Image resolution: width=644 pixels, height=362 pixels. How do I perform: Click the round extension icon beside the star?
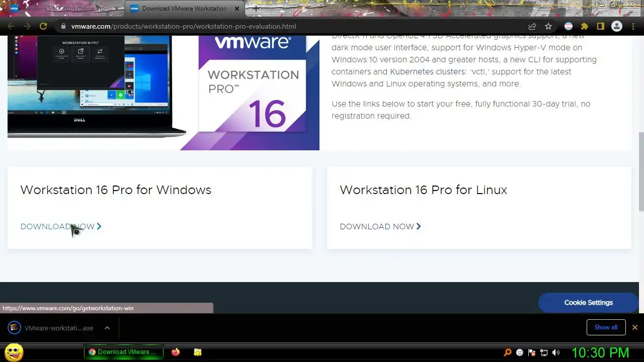[568, 26]
